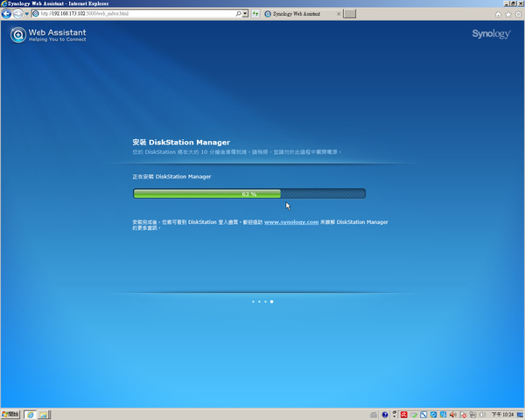Click the blue help question mark tray icon
Viewport: 525px width, 420px height.
(x=385, y=415)
